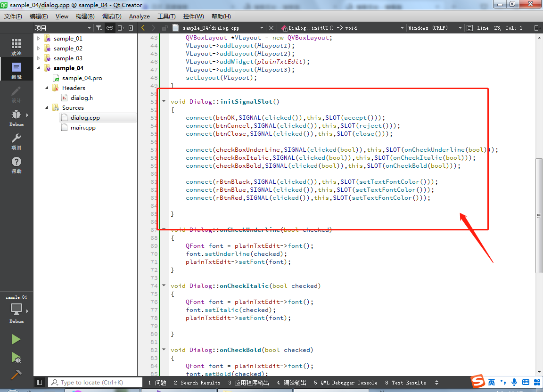The image size is (543, 392).
Task: Fold the onCheckBold function arrow
Action: coord(164,350)
